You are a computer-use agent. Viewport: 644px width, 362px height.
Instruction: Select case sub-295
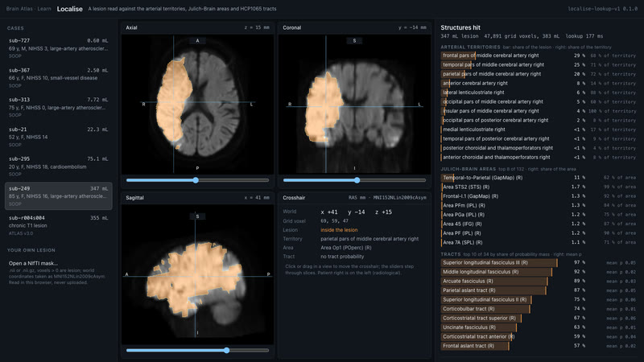(58, 167)
